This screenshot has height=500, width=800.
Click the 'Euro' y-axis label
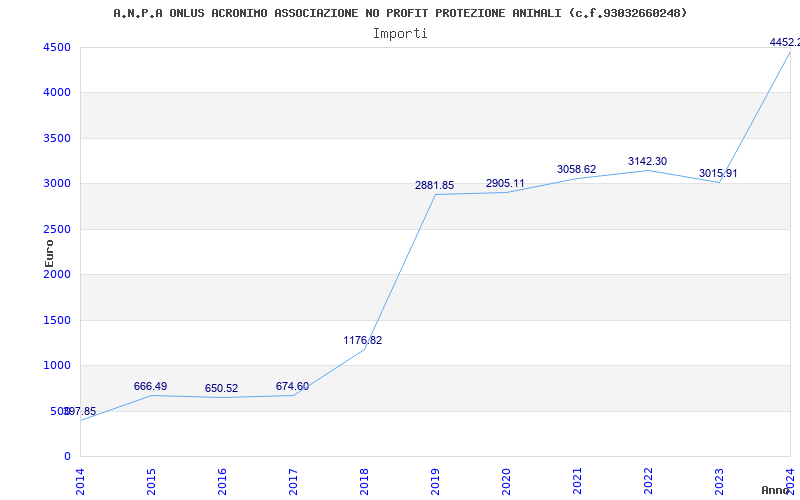click(x=49, y=253)
